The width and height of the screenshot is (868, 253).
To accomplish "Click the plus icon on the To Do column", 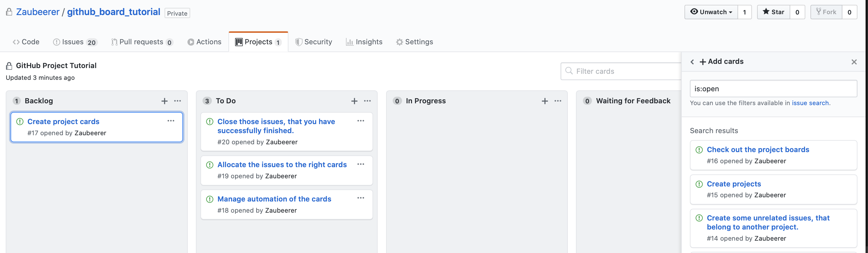I will pyautogui.click(x=354, y=101).
